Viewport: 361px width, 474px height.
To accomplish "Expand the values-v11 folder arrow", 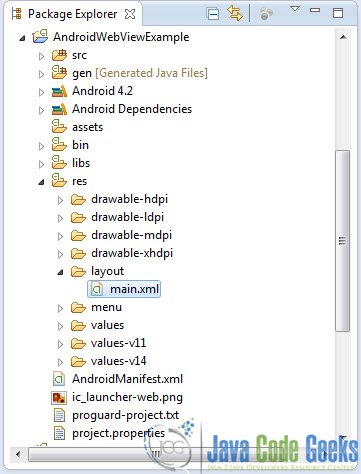I will (60, 344).
